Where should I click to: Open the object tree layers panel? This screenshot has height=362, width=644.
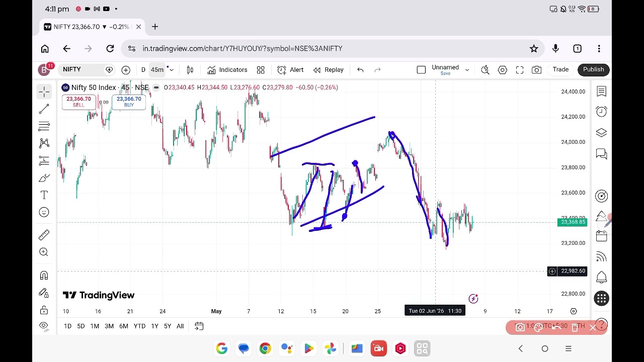click(x=601, y=133)
